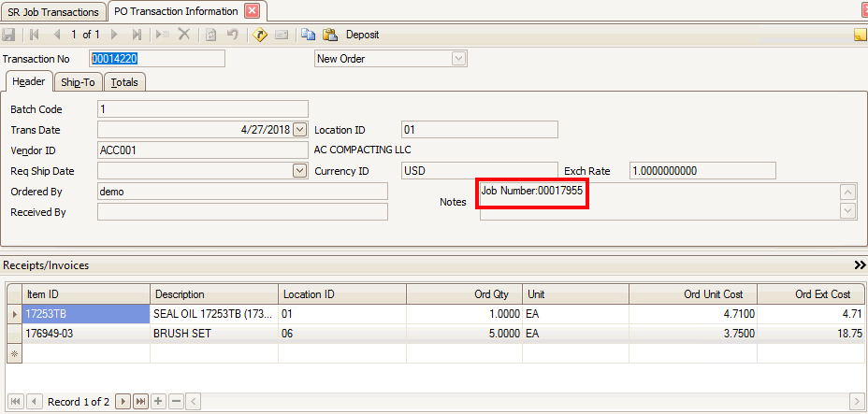Open the New Order dropdown
Image resolution: width=868 pixels, height=414 pixels.
[458, 59]
